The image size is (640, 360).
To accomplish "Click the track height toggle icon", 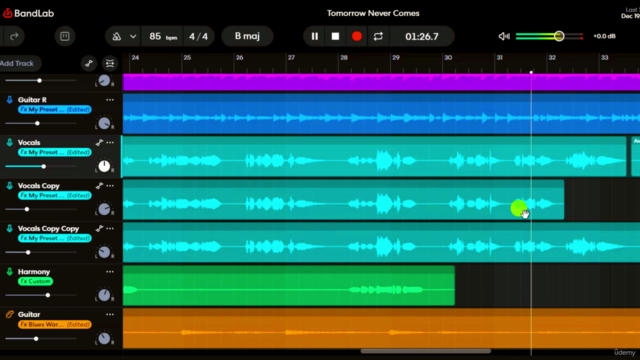I will point(110,63).
